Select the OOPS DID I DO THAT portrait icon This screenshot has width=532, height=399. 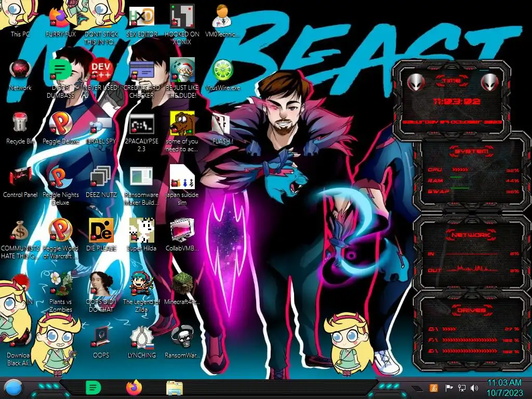(x=101, y=292)
